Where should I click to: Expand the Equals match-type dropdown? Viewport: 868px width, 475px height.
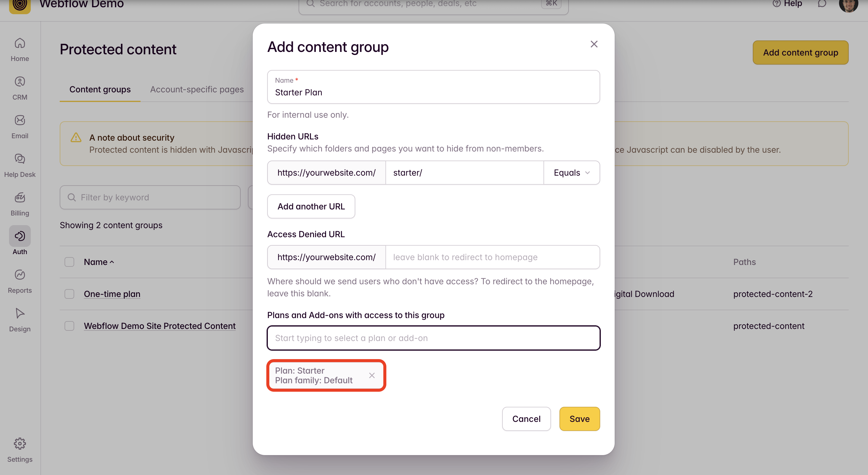coord(572,173)
